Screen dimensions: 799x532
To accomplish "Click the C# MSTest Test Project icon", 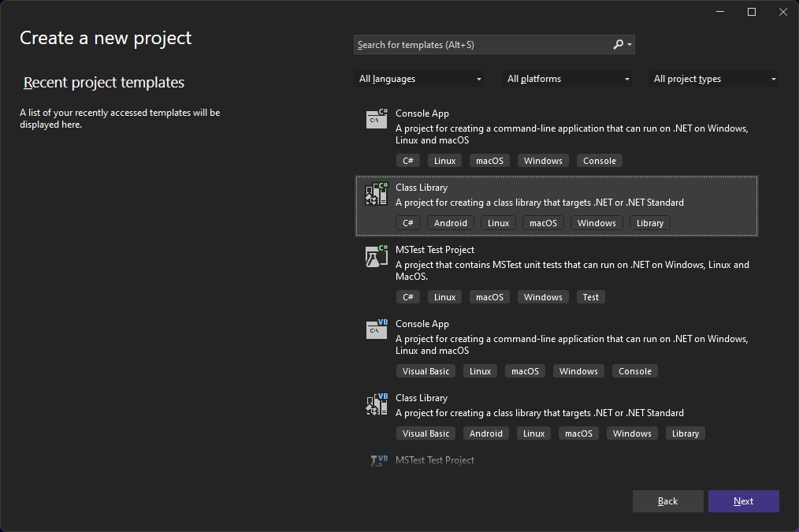I will click(x=377, y=255).
